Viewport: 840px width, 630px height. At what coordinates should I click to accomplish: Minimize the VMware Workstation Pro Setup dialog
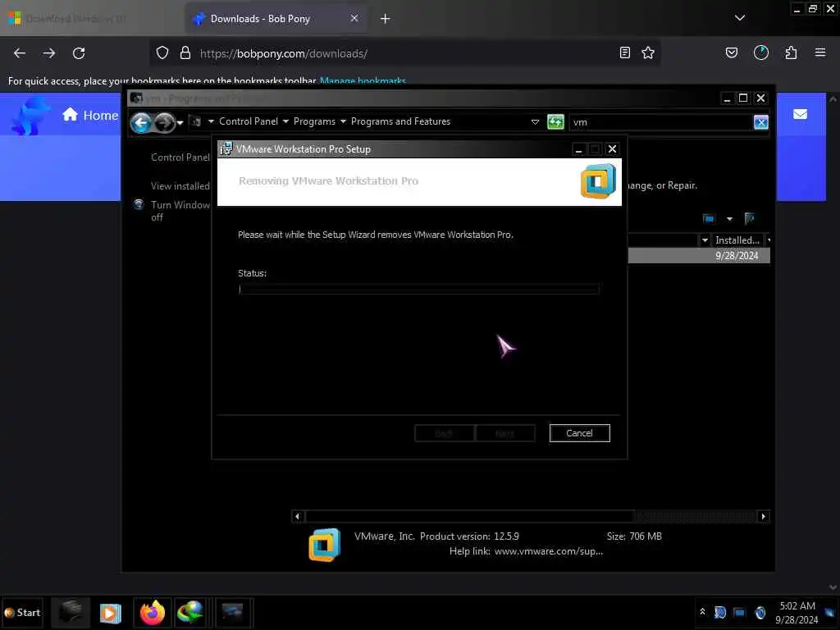578,149
